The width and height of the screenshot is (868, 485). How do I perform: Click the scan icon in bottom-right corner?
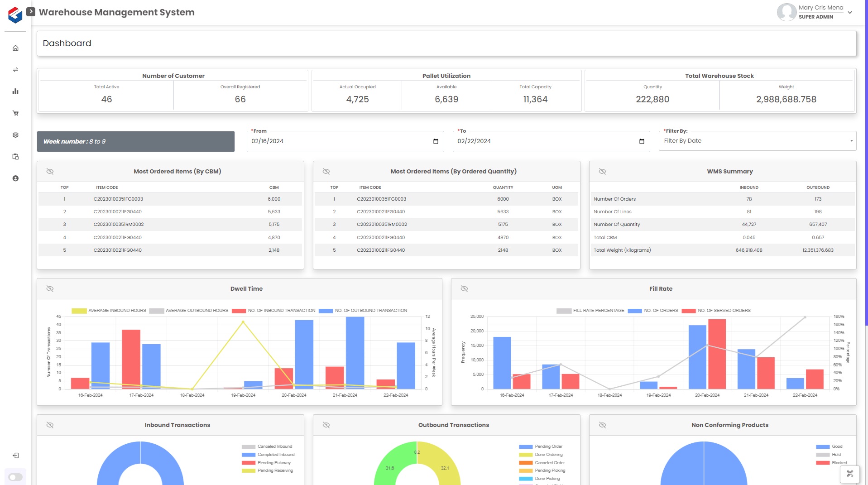(x=850, y=474)
